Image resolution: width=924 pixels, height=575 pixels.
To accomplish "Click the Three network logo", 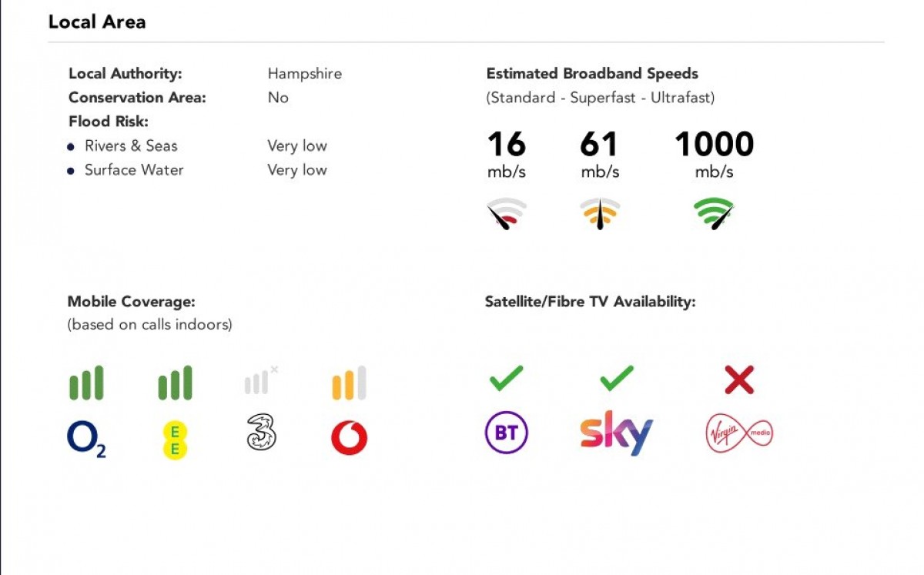I will tap(261, 433).
